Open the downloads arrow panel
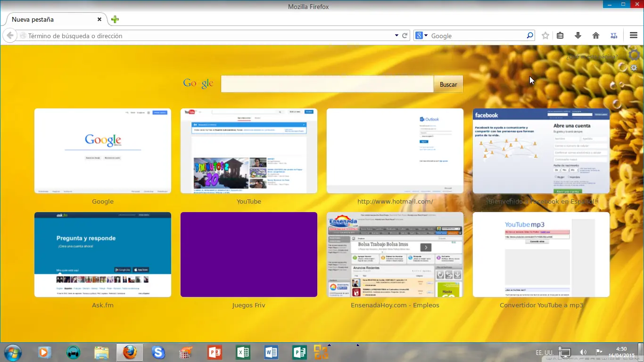This screenshot has height=362, width=644. (578, 36)
